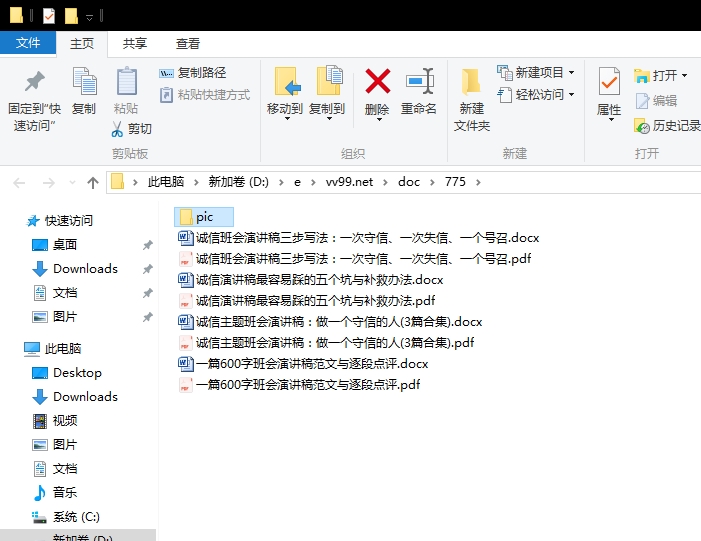Expand the Open (打开) dropdown arrow
This screenshot has width=701, height=541.
point(684,76)
